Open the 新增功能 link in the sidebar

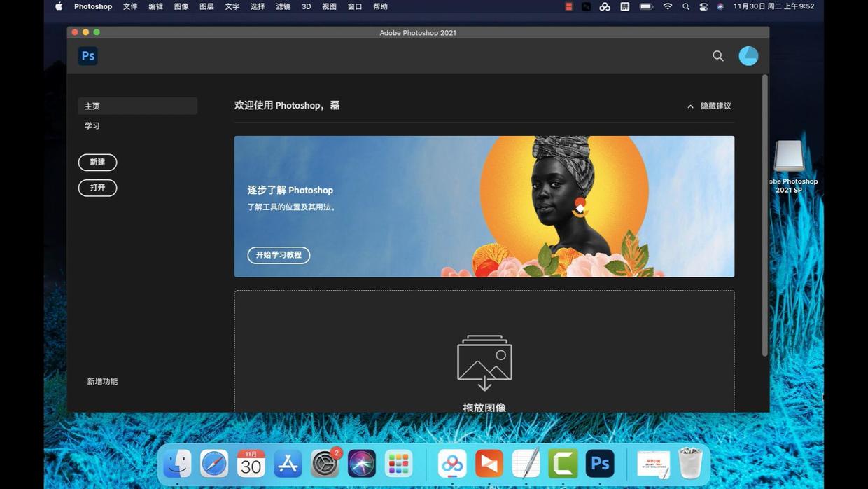click(103, 381)
